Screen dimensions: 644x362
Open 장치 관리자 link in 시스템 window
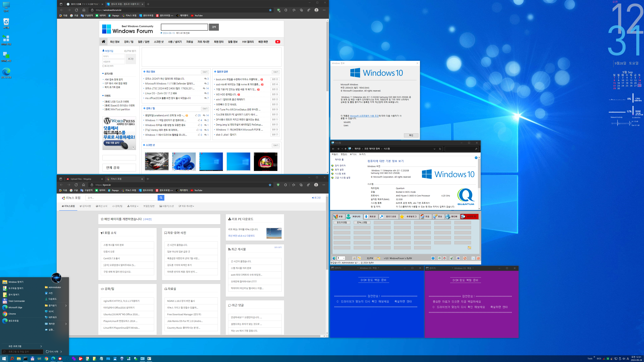[x=340, y=166]
